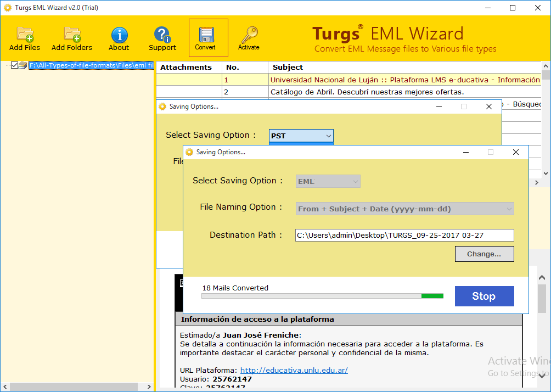Click the folder icon next to tree path
The height and width of the screenshot is (392, 551).
(23, 65)
